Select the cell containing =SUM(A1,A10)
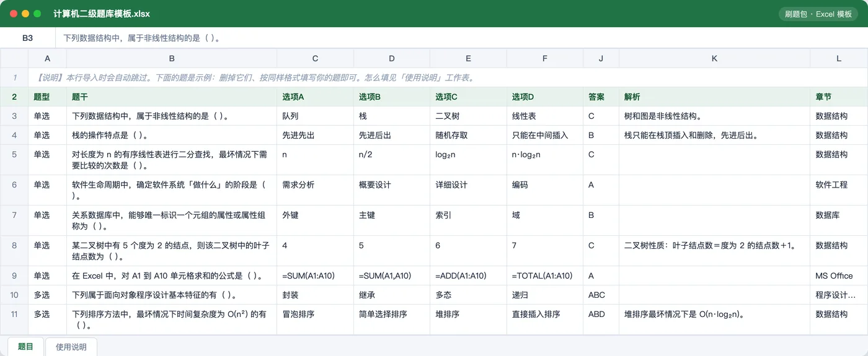 coord(392,276)
